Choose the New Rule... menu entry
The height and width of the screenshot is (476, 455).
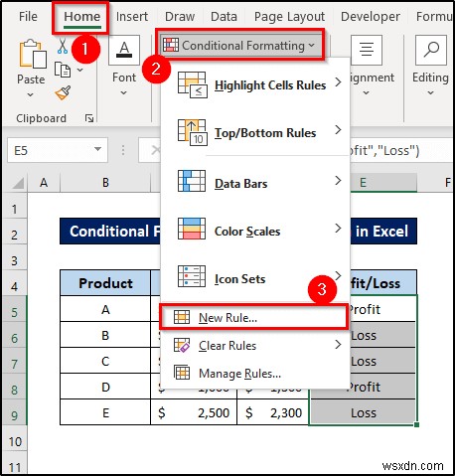click(254, 317)
